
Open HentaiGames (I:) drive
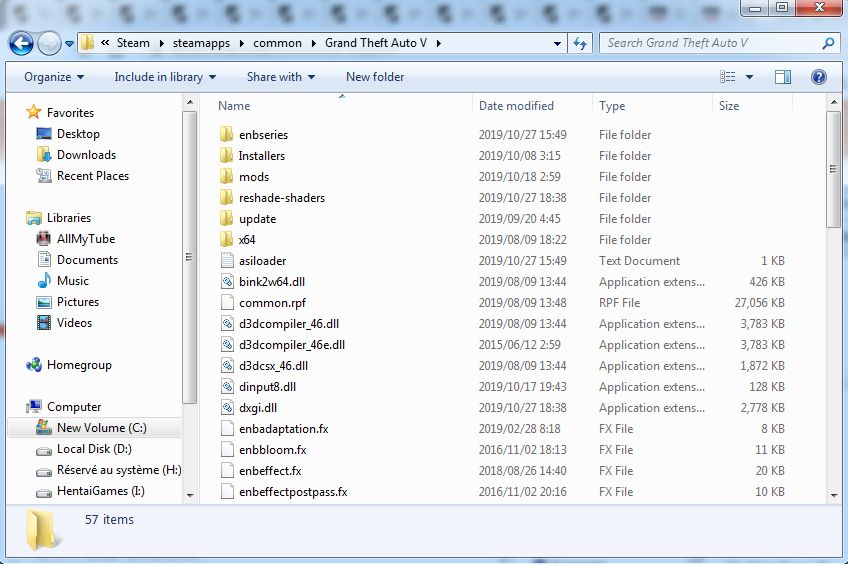[101, 491]
